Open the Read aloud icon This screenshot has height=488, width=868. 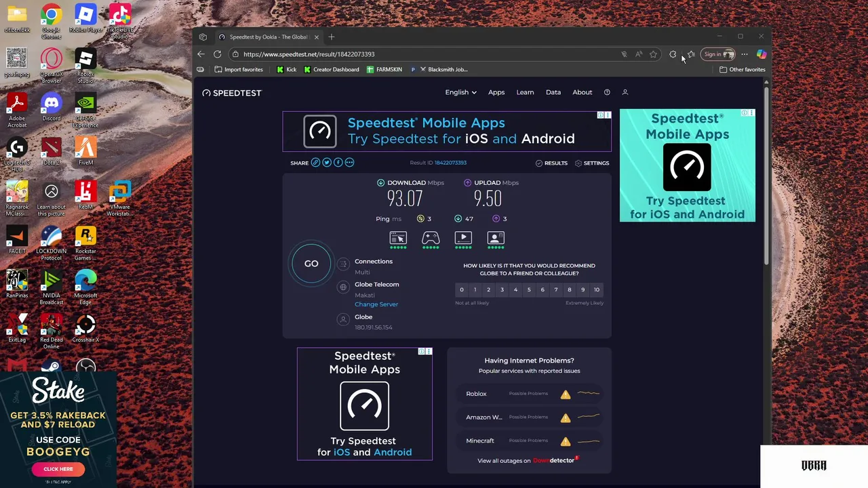coord(639,54)
